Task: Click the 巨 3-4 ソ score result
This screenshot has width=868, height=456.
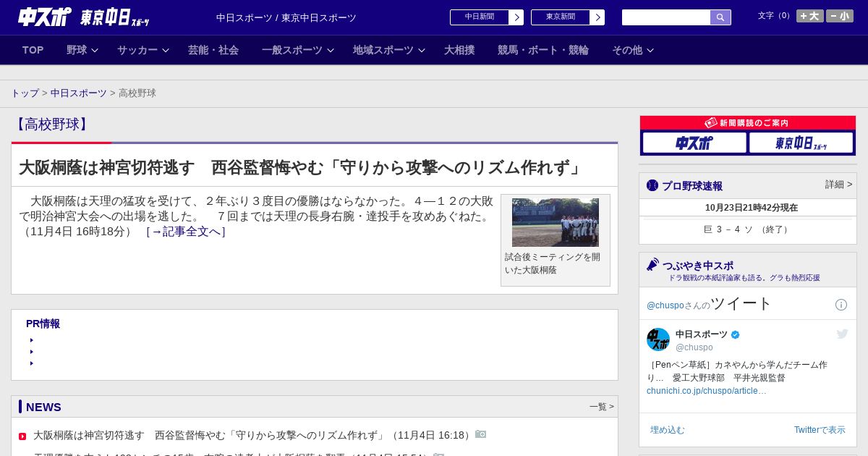Action: (748, 229)
